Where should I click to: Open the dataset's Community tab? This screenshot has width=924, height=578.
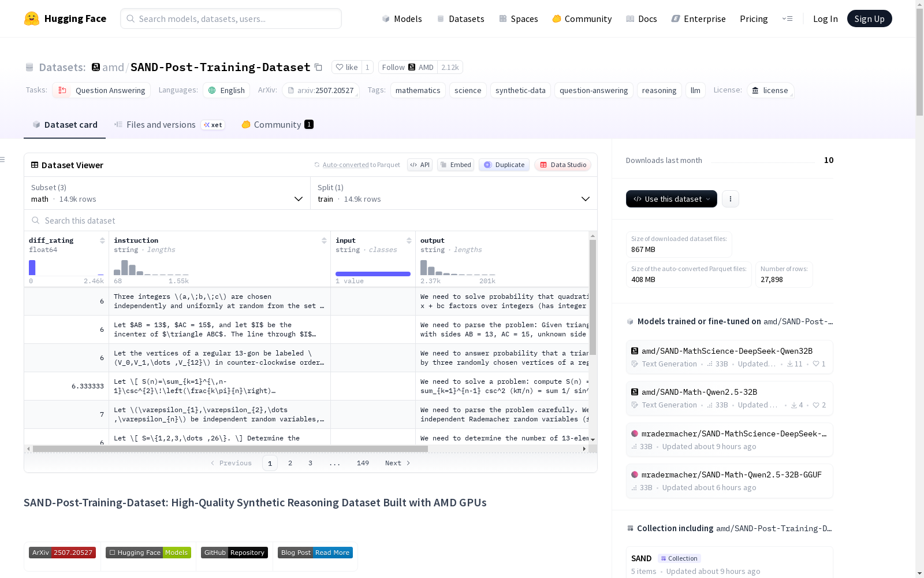pos(277,125)
